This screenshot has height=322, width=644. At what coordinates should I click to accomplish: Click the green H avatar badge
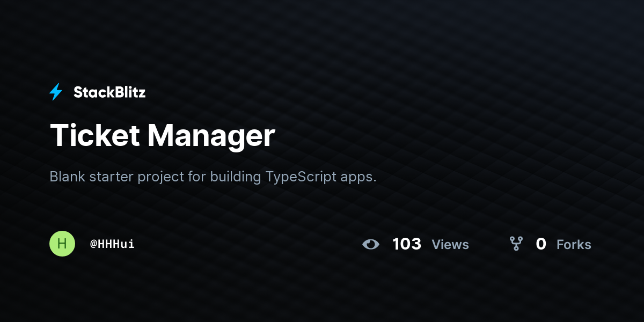click(62, 244)
